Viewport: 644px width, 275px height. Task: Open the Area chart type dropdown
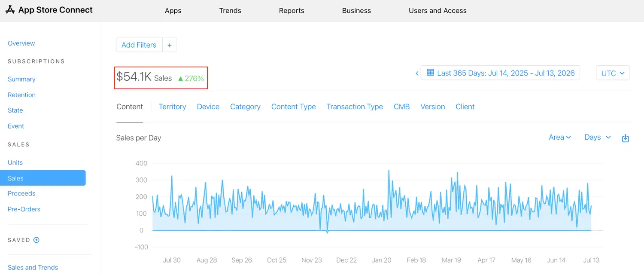(x=560, y=137)
